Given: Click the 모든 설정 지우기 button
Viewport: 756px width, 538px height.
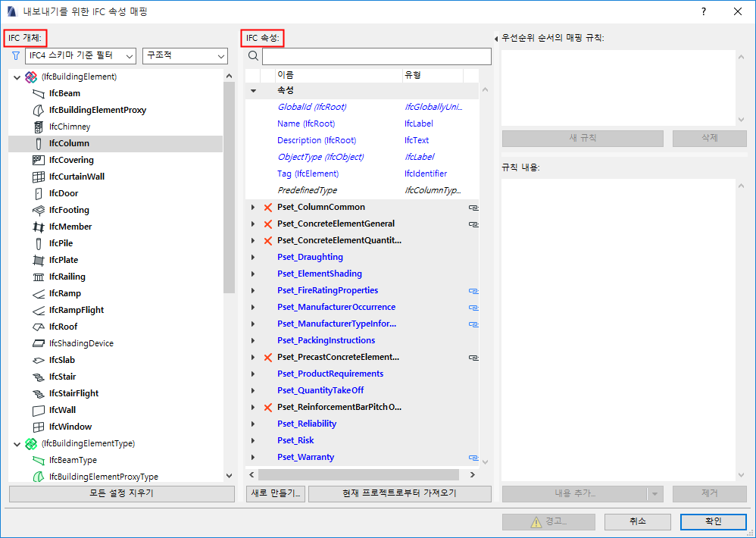Looking at the screenshot, I should 121,493.
